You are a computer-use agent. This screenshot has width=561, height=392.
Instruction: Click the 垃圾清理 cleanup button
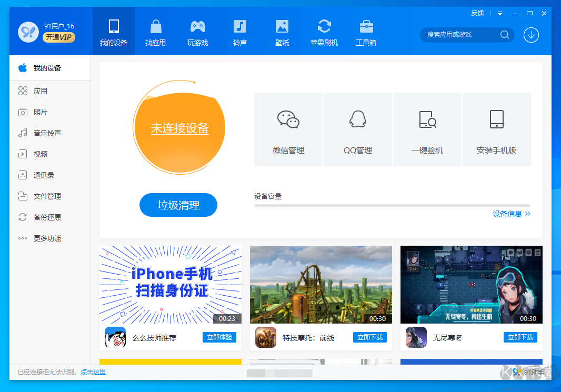[x=178, y=205]
